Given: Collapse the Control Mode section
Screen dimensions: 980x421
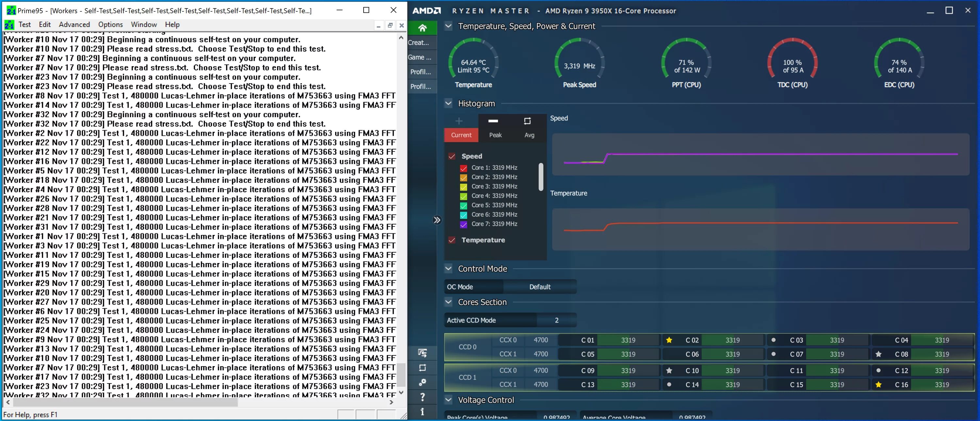Looking at the screenshot, I should click(449, 269).
